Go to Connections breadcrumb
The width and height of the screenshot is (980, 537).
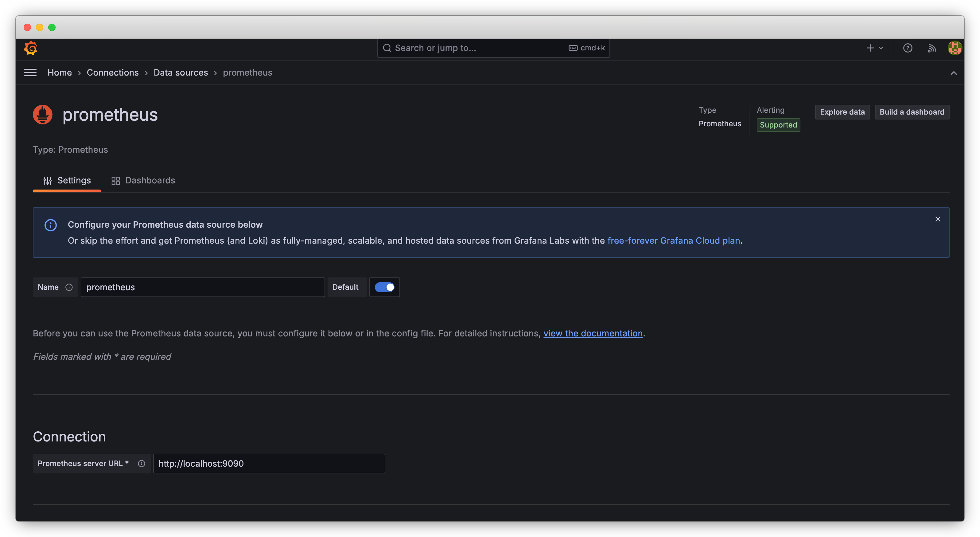113,73
